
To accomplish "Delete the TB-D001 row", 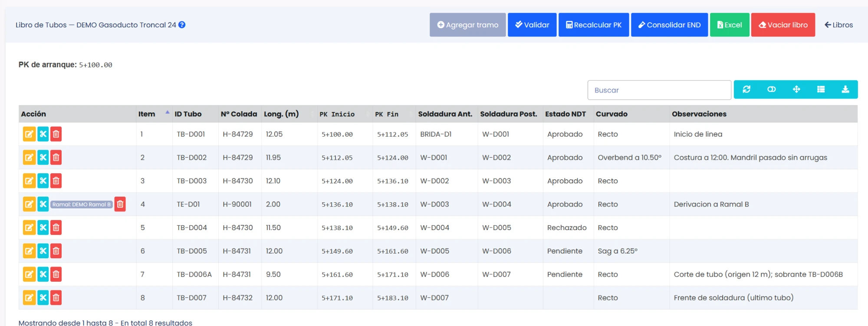I will tap(56, 134).
